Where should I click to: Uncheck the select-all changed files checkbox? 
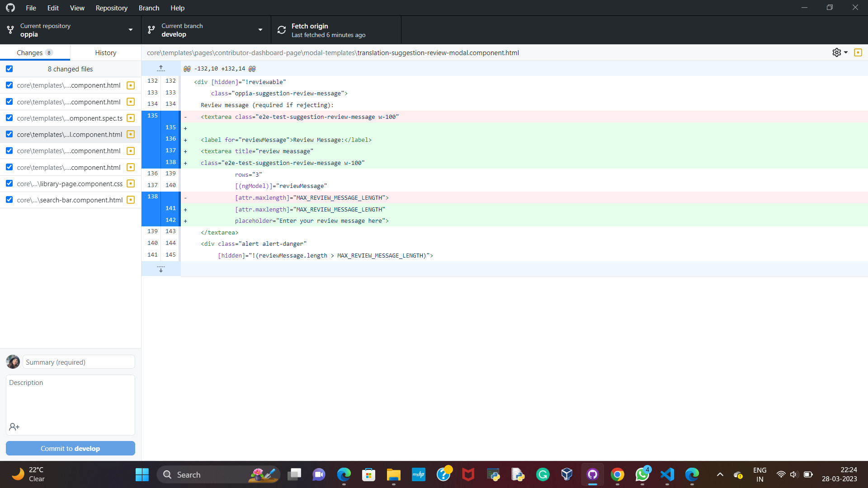point(9,69)
